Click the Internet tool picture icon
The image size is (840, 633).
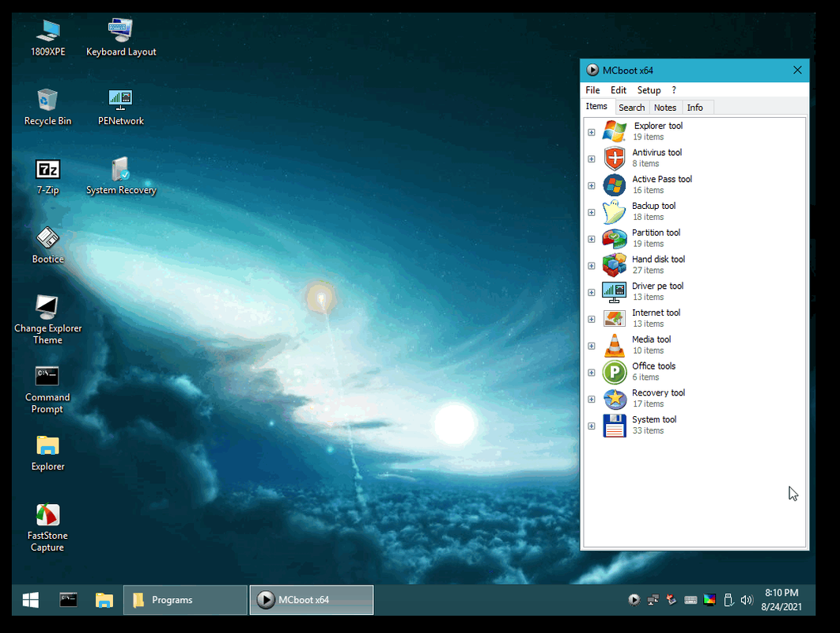point(614,318)
